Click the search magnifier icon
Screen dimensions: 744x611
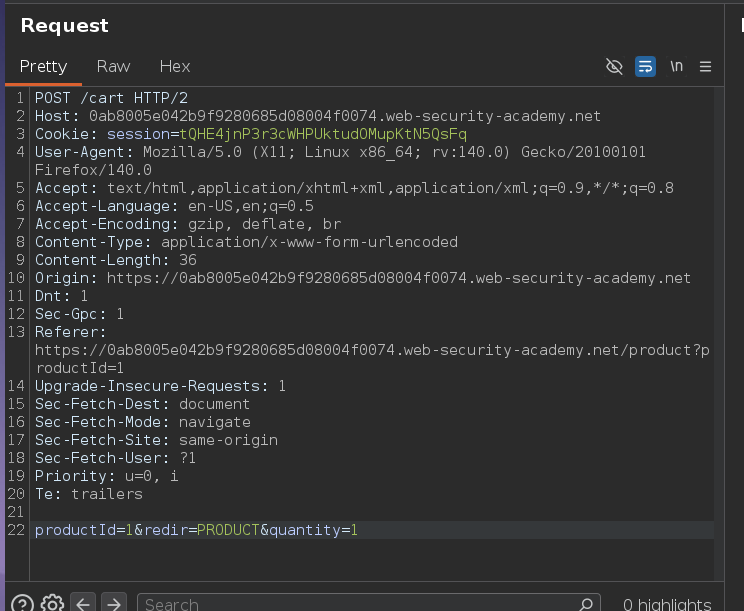point(586,604)
